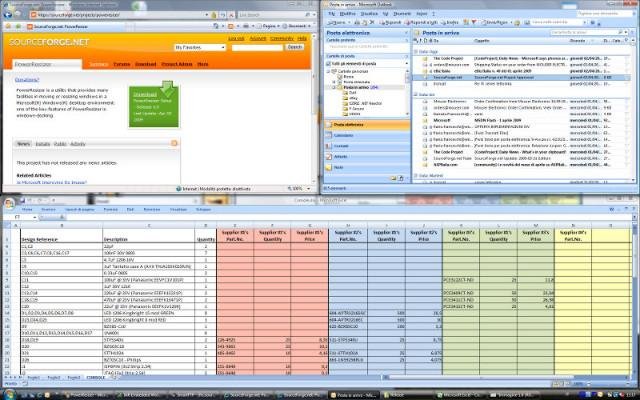
Task: Click the RSS feed icon in news panel
Action: [174, 143]
